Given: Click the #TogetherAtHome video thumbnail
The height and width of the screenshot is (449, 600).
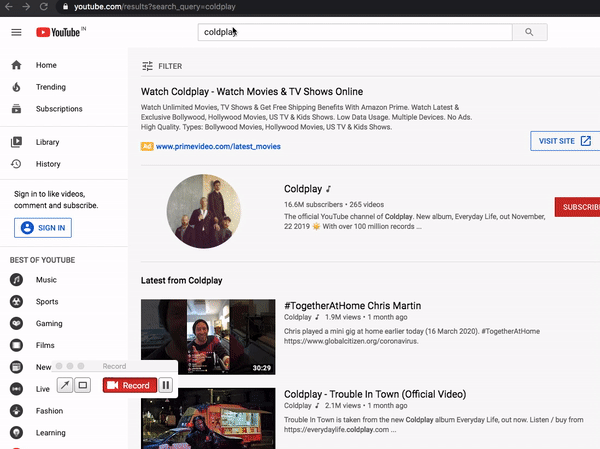Looking at the screenshot, I should tap(208, 337).
